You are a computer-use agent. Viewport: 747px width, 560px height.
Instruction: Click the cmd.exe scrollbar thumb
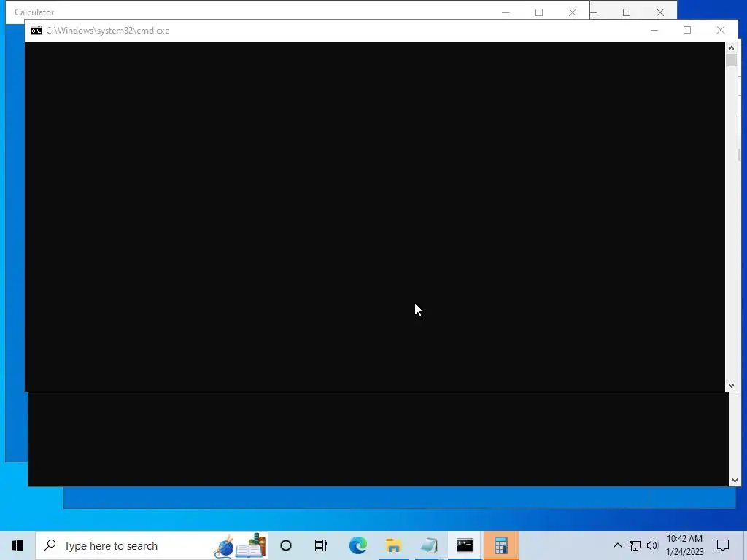pyautogui.click(x=731, y=61)
